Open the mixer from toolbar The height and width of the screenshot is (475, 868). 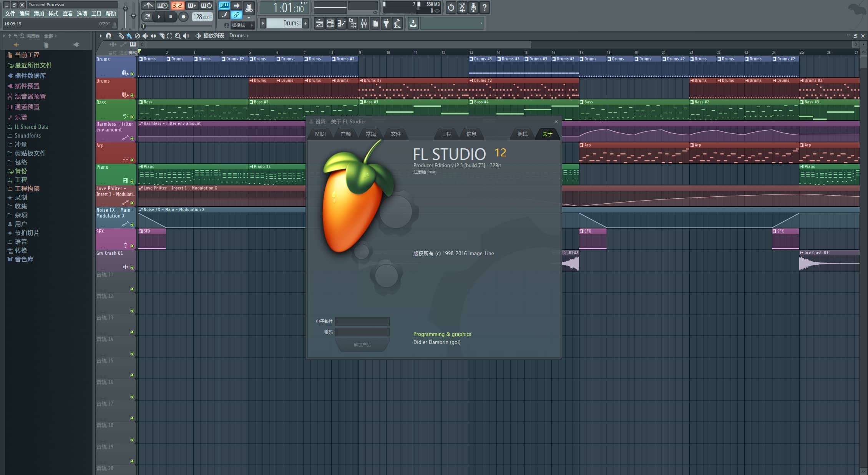363,24
